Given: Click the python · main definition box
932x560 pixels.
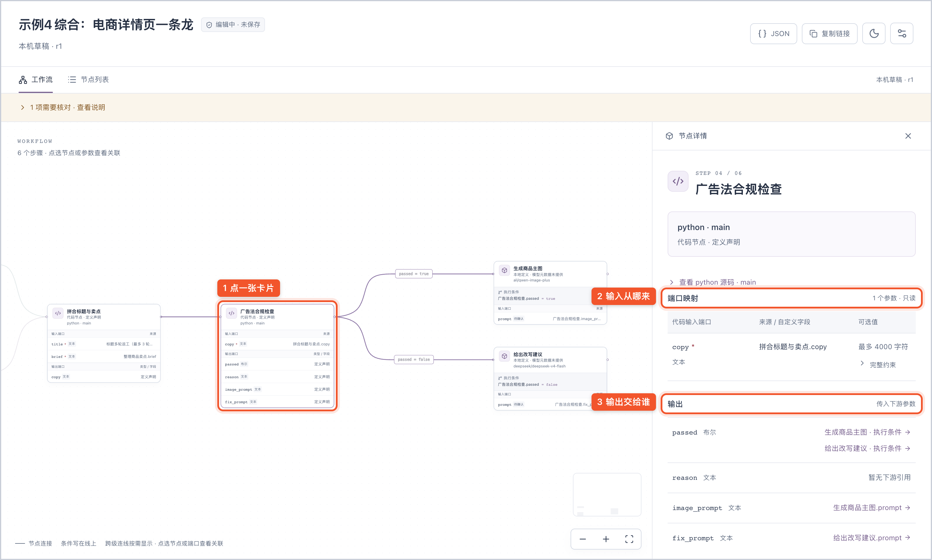Looking at the screenshot, I should 791,234.
